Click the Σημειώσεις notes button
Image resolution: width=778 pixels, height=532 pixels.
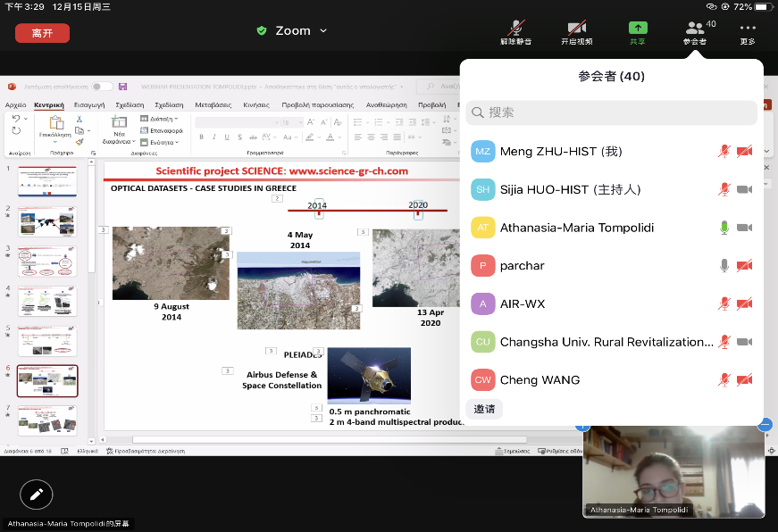tap(513, 451)
